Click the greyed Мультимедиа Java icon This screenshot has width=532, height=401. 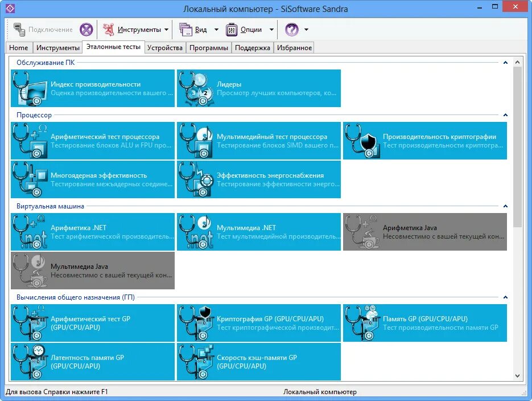[30, 271]
